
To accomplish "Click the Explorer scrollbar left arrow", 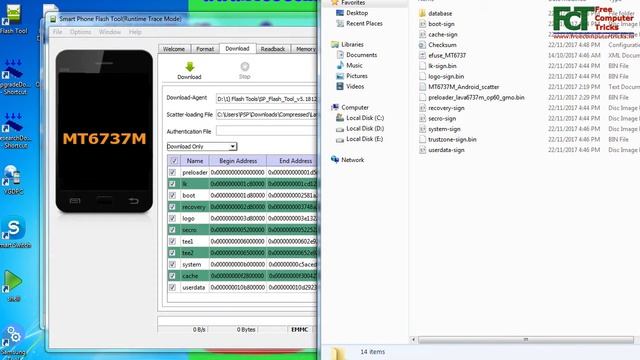I will (413, 340).
